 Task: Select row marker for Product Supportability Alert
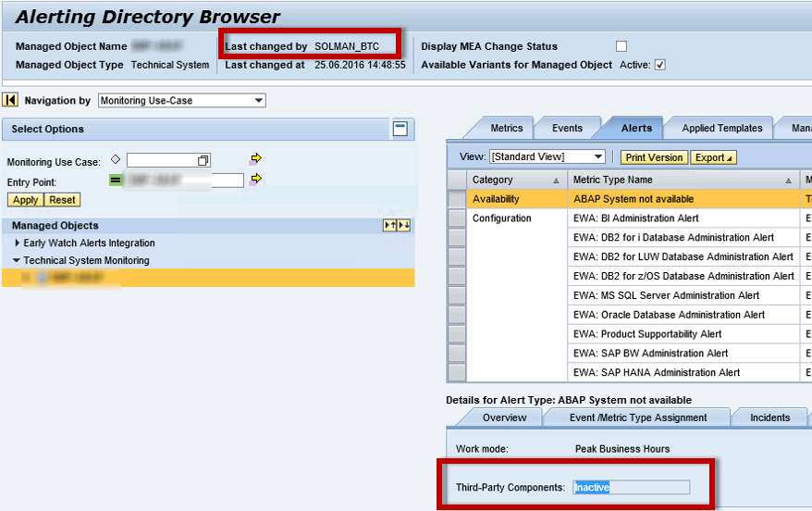click(457, 334)
